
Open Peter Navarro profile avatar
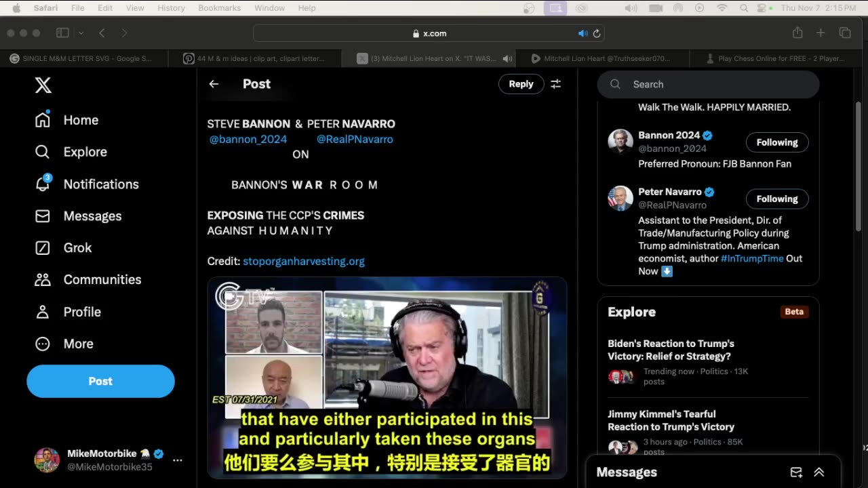(x=620, y=198)
